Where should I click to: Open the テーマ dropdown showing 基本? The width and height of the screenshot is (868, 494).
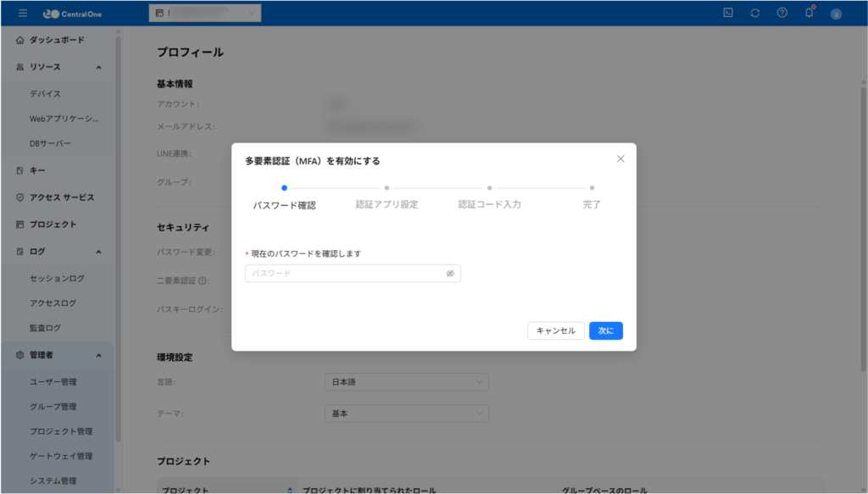pos(407,414)
